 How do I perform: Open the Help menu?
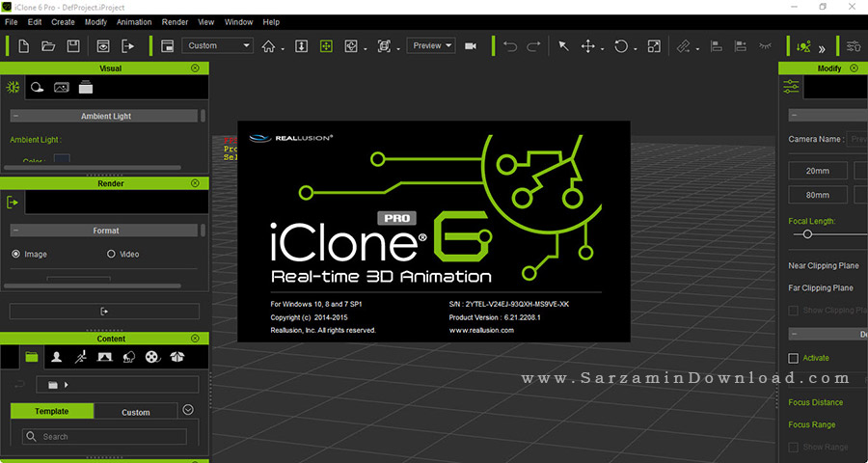(271, 22)
